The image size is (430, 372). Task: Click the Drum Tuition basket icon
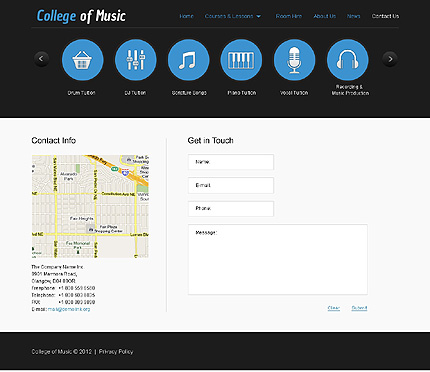(82, 60)
